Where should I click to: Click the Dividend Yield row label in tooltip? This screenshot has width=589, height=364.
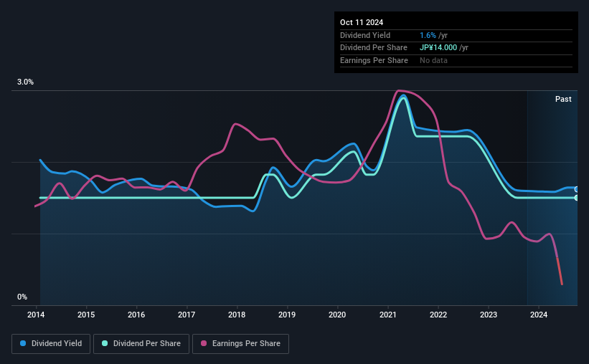click(x=365, y=35)
